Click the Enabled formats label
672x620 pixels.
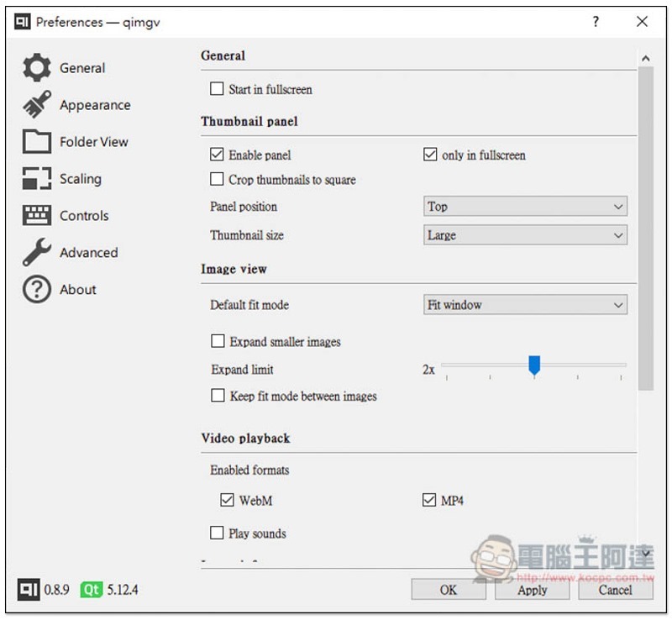(249, 470)
